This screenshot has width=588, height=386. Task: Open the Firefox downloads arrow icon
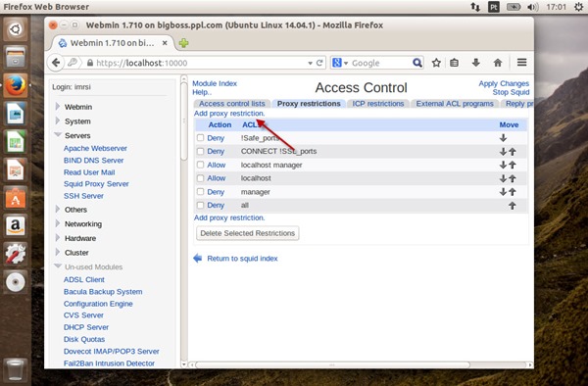476,63
